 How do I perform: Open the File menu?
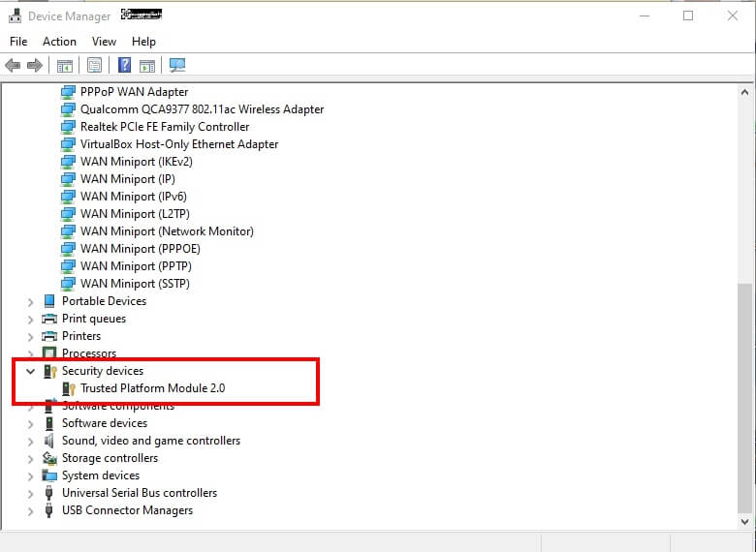pos(18,42)
